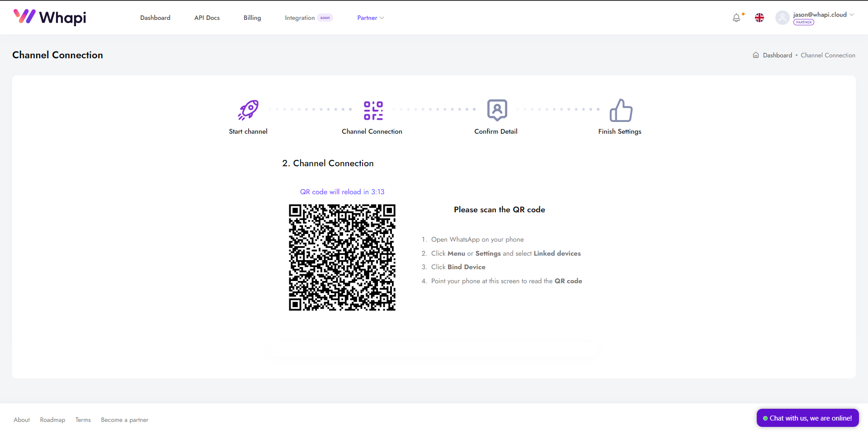Select the Channel Connection QR step icon
This screenshot has width=868, height=435.
pos(373,110)
